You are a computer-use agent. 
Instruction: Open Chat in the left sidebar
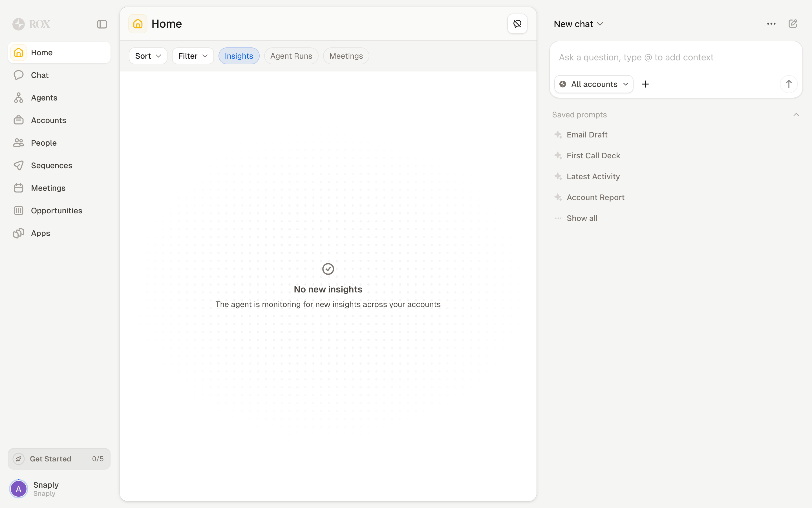[59, 75]
